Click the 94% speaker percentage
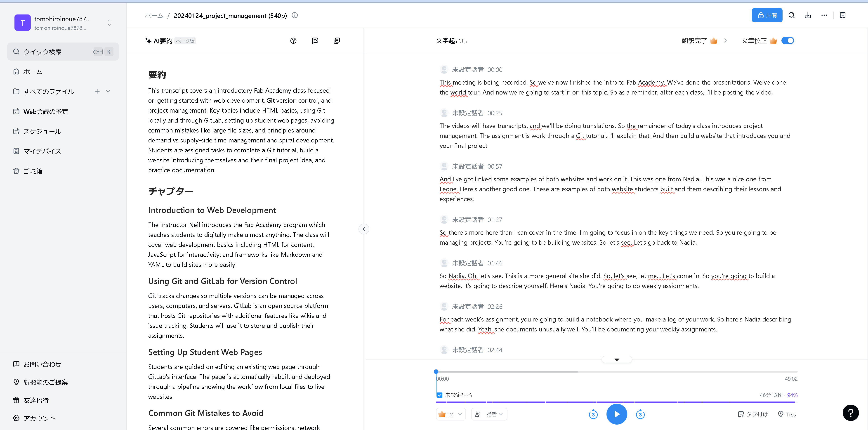The image size is (868, 430). [792, 395]
